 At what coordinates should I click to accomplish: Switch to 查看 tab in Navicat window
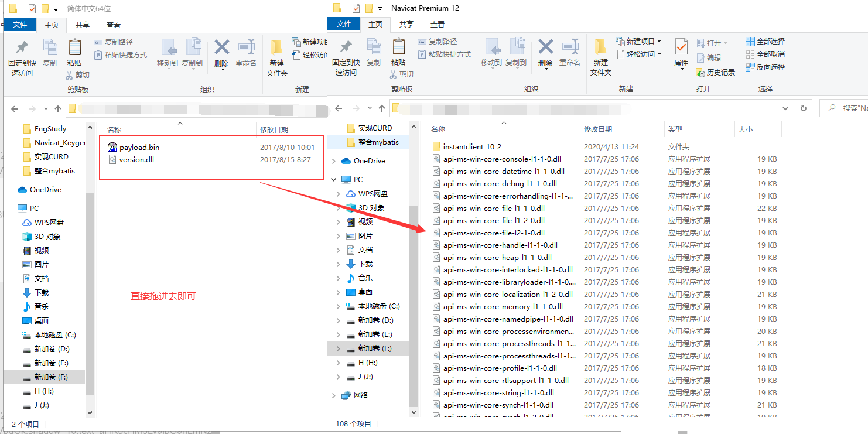point(438,24)
